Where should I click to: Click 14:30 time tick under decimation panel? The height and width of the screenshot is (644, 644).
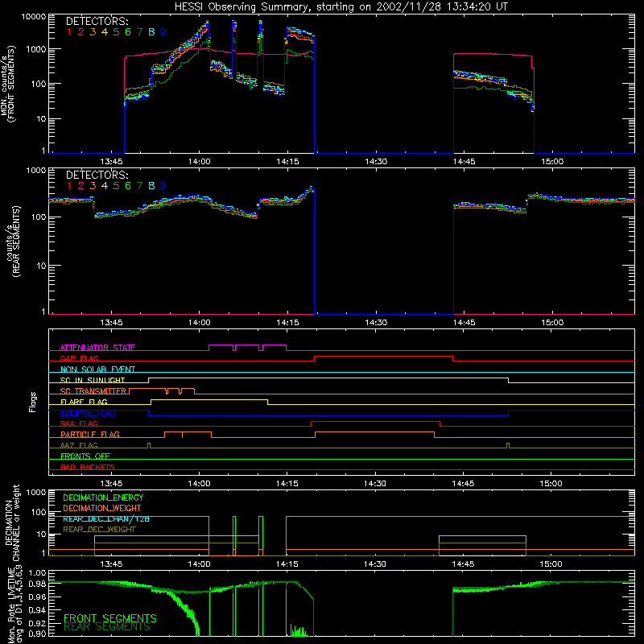tap(375, 564)
